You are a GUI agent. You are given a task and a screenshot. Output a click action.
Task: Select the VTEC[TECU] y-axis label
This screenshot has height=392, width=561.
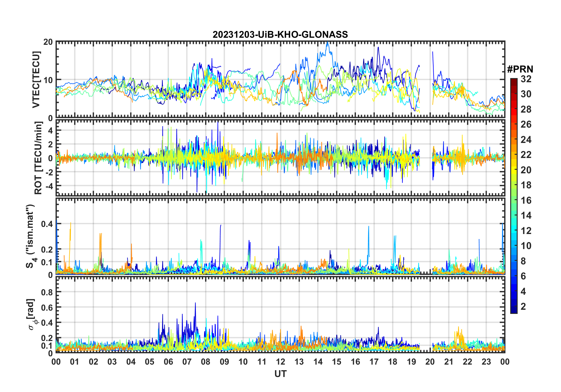pyautogui.click(x=36, y=80)
